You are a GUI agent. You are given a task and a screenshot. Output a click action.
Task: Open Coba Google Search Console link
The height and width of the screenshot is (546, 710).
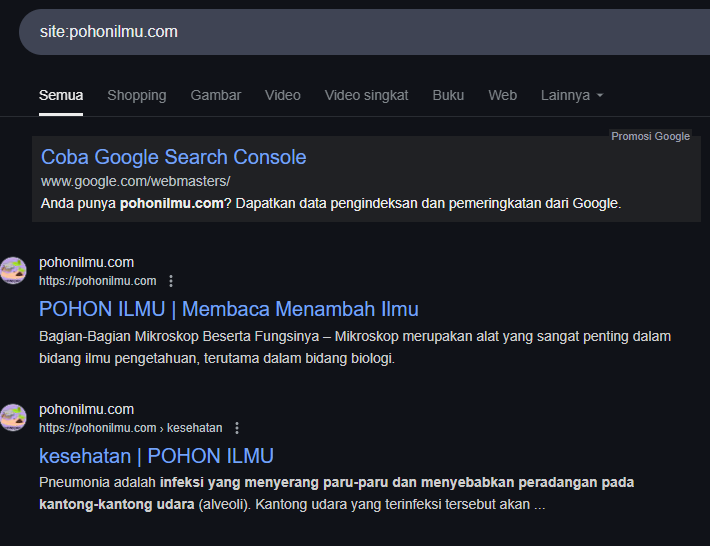pos(173,157)
